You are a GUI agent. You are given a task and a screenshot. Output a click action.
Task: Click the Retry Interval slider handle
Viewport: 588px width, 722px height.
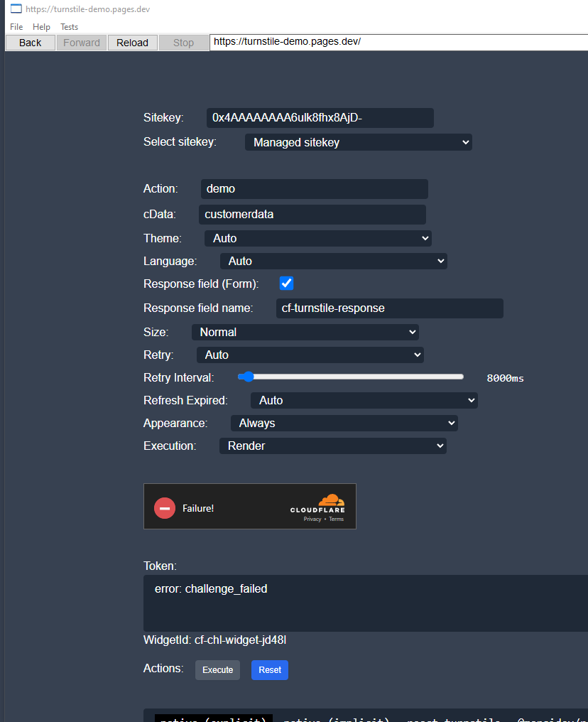(248, 377)
